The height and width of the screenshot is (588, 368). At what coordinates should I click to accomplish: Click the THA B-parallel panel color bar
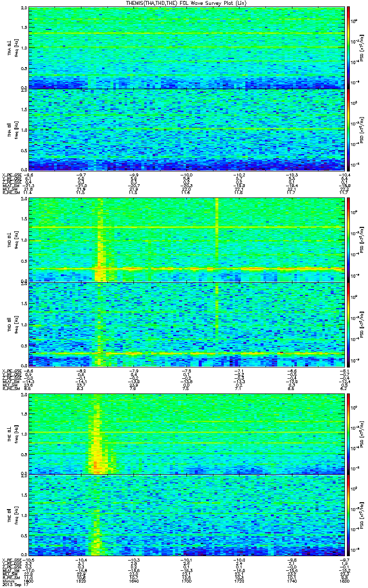click(349, 129)
